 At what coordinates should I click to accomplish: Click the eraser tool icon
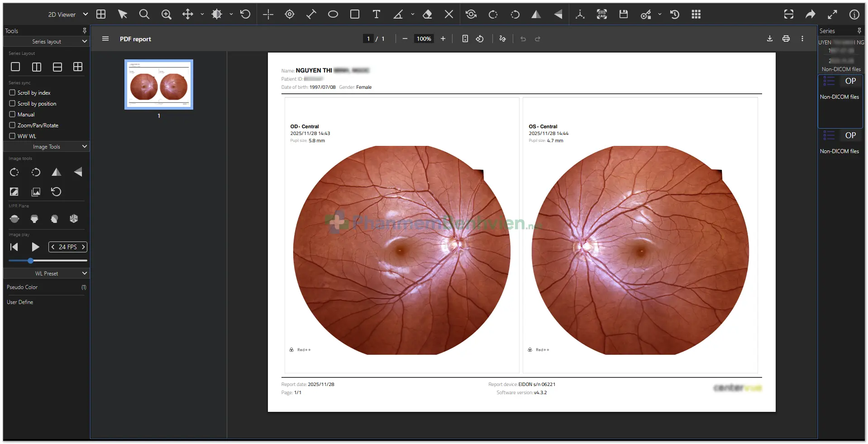tap(427, 14)
